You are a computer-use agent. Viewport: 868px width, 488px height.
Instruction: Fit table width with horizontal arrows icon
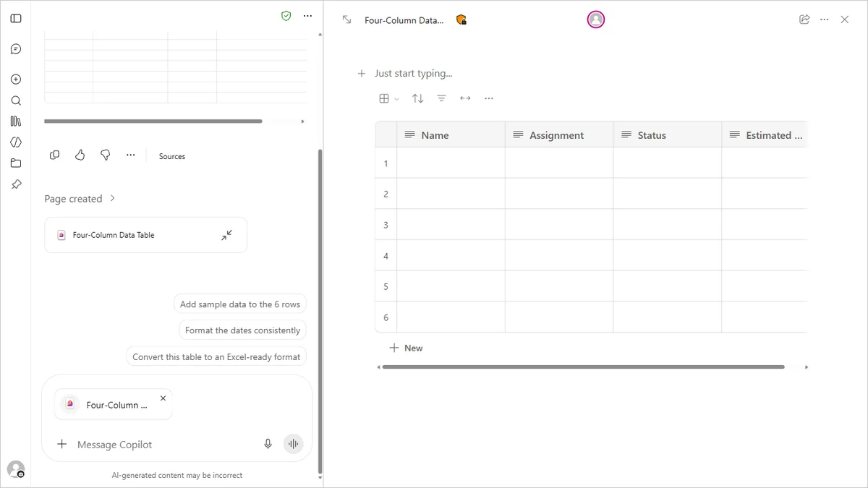tap(465, 98)
